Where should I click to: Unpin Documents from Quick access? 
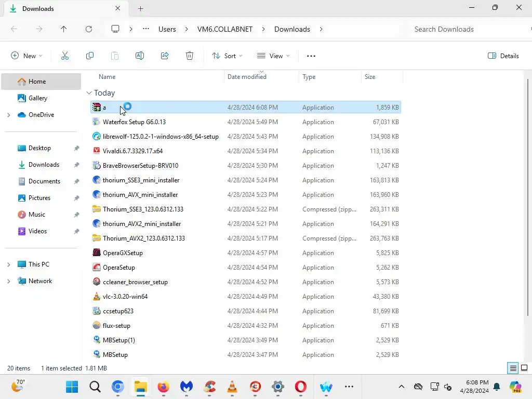click(x=77, y=181)
